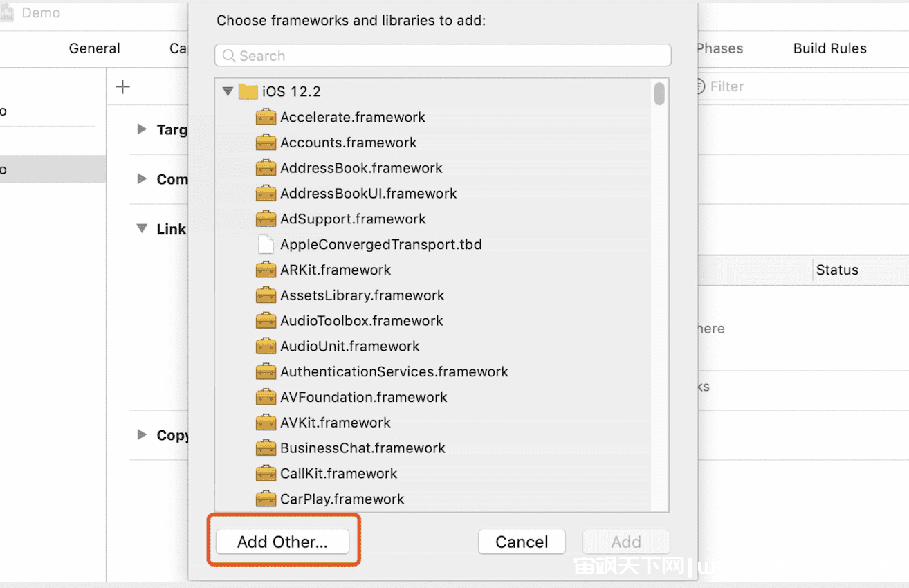909x588 pixels.
Task: Click the Demo project title
Action: pyautogui.click(x=41, y=12)
